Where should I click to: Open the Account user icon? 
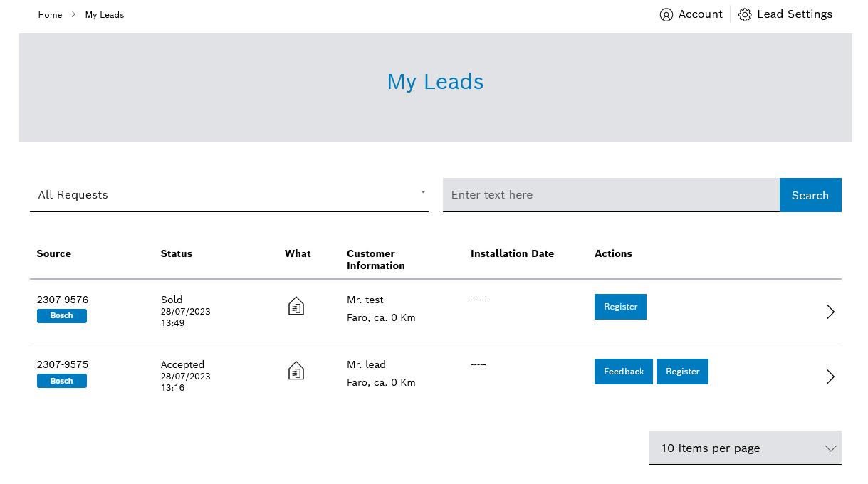(666, 15)
